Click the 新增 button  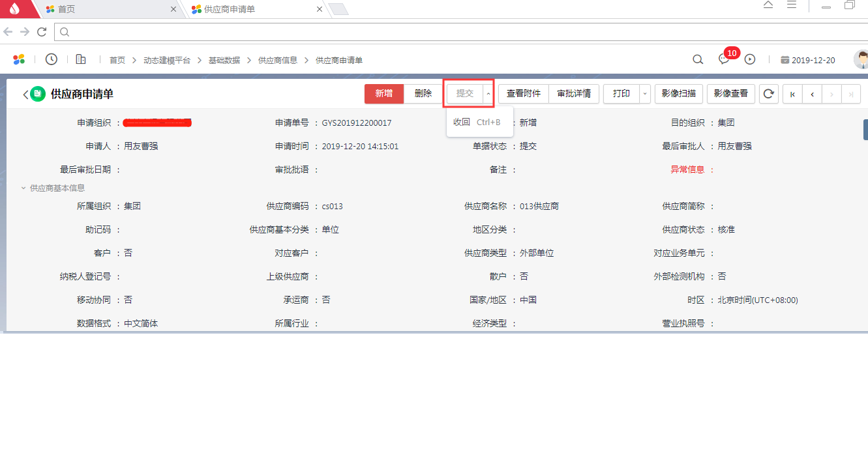(384, 94)
